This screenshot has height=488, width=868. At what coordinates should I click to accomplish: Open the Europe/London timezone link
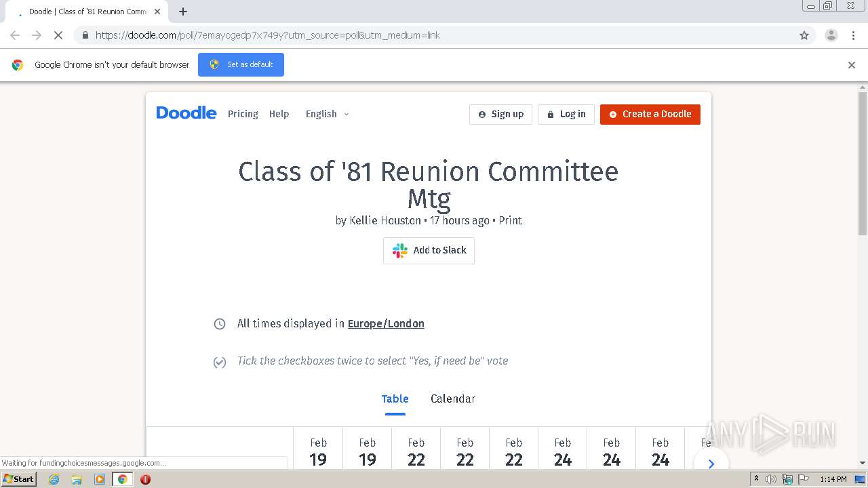tap(386, 323)
